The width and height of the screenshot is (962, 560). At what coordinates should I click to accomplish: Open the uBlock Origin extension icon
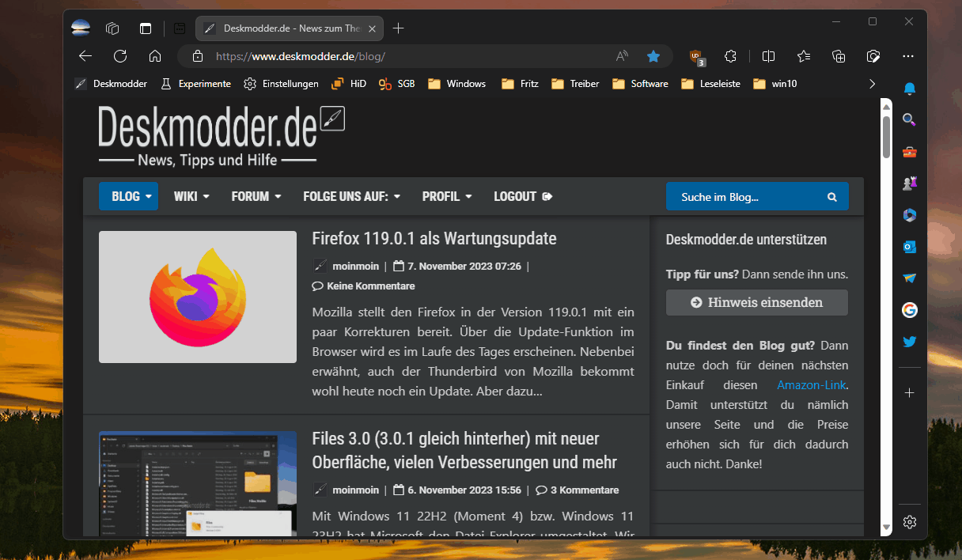point(696,56)
